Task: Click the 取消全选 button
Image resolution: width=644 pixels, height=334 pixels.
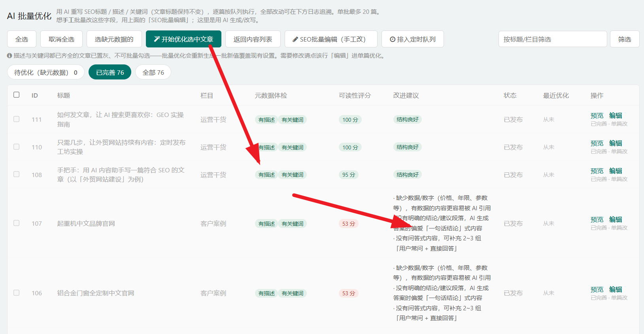Action: 61,39
